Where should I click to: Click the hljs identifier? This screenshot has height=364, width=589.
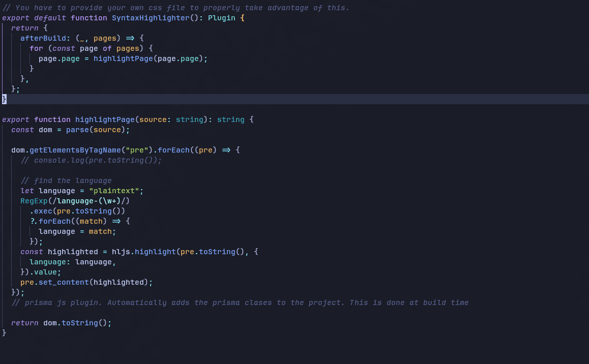pos(121,252)
